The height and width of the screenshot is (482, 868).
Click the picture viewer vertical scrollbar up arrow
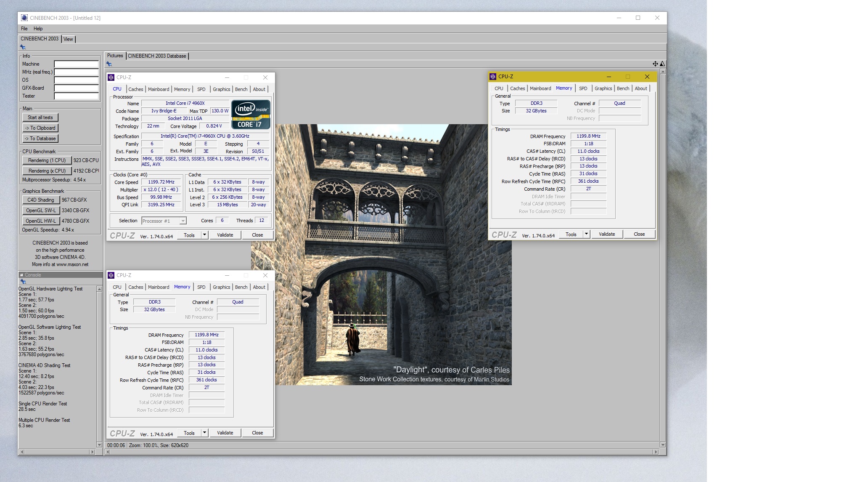663,72
